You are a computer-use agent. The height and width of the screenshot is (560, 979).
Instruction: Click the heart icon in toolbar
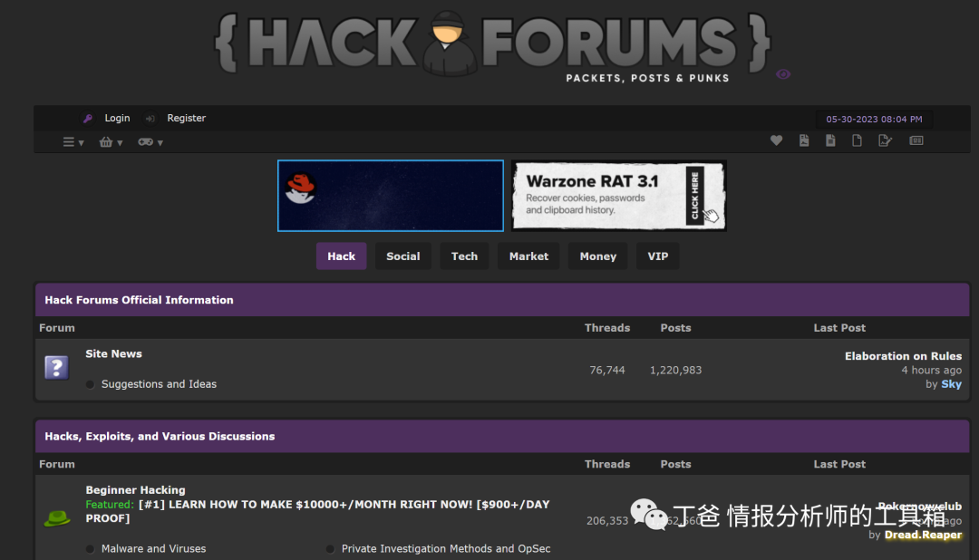pos(776,140)
